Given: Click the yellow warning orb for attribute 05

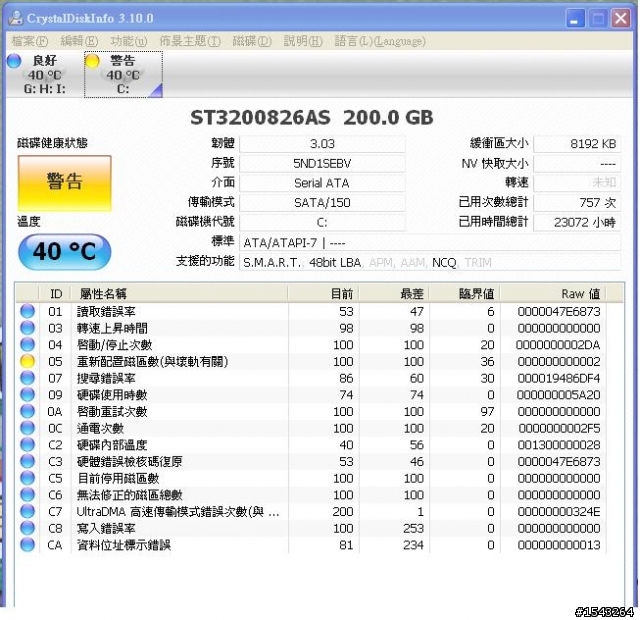Looking at the screenshot, I should [x=27, y=362].
